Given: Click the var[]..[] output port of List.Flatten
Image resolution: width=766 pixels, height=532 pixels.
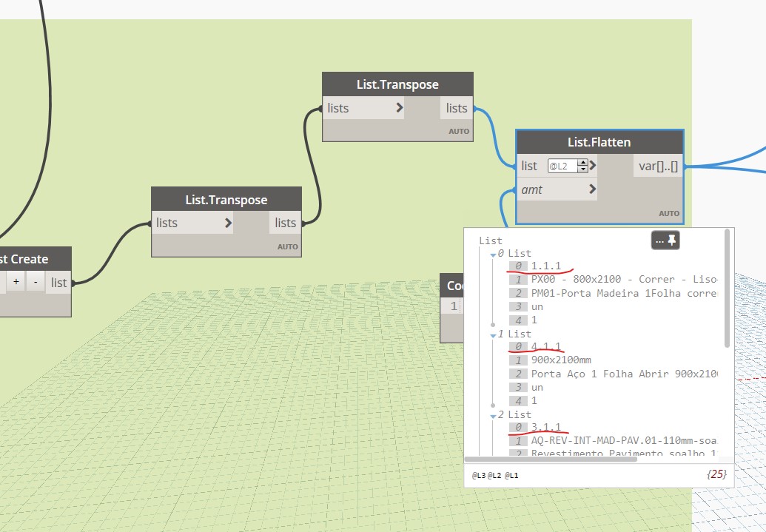Looking at the screenshot, I should pyautogui.click(x=658, y=166).
